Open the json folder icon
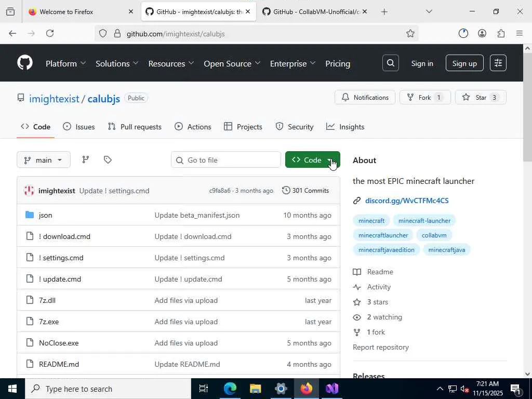 coord(30,215)
